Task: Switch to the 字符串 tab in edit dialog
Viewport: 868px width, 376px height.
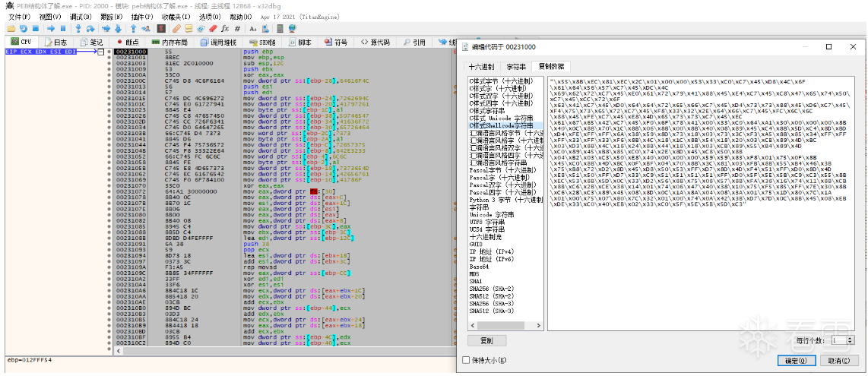Action: (515, 66)
